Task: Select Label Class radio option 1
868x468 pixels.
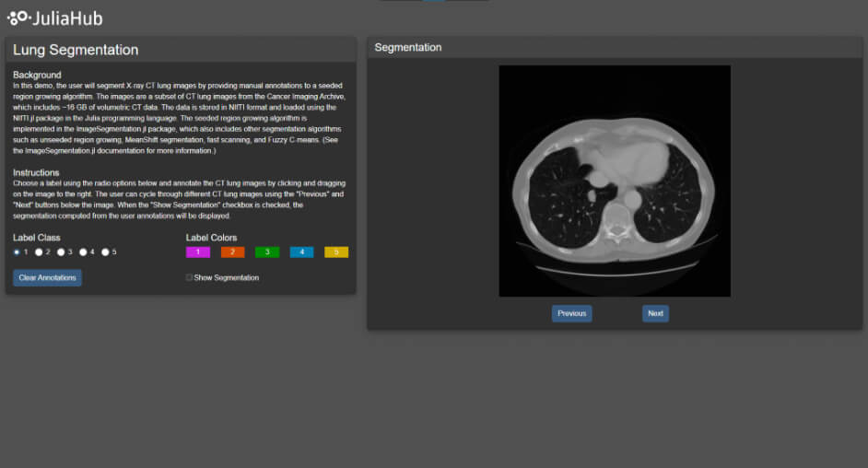Action: (x=17, y=252)
